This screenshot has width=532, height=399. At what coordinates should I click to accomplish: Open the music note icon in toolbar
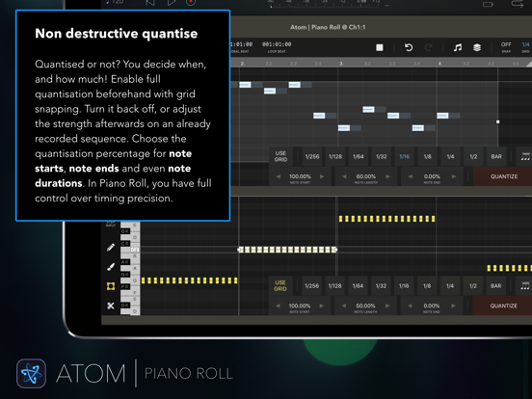pyautogui.click(x=458, y=47)
